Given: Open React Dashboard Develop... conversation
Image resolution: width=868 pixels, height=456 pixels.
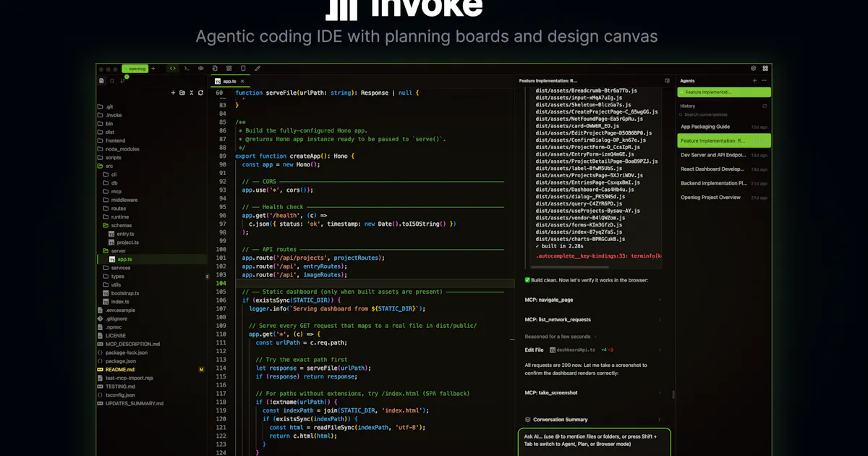Looking at the screenshot, I should pos(724,169).
